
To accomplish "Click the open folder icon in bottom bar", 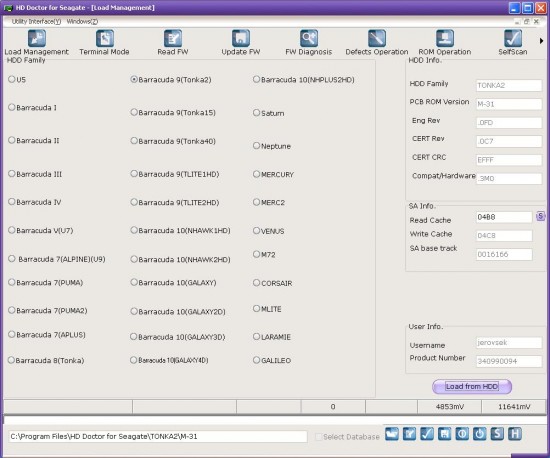I will coord(392,434).
